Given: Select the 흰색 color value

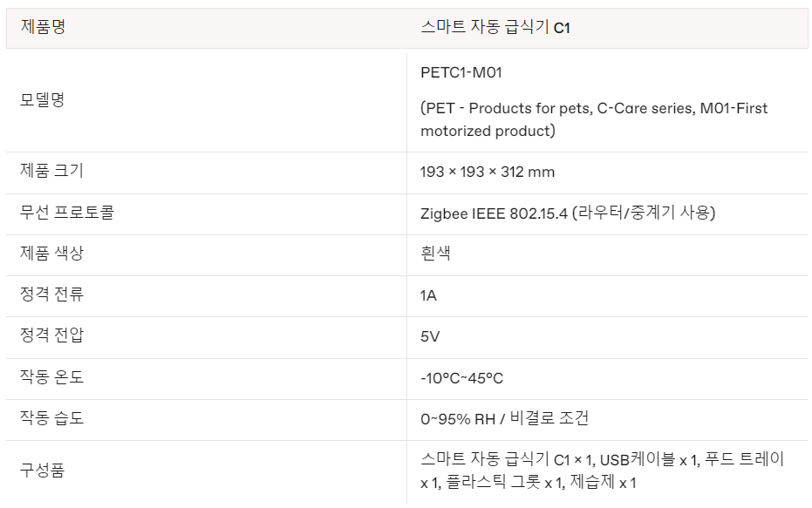Looking at the screenshot, I should tap(435, 253).
